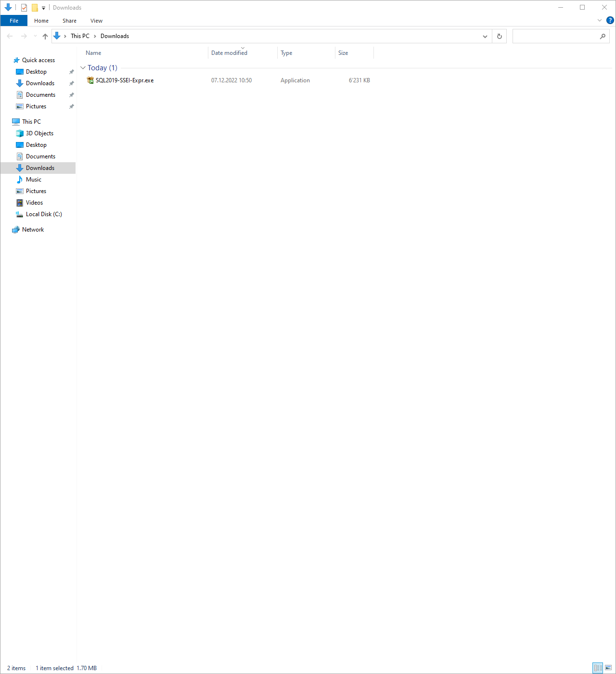The height and width of the screenshot is (674, 616).
Task: Switch to the View ribbon tab
Action: tap(96, 21)
